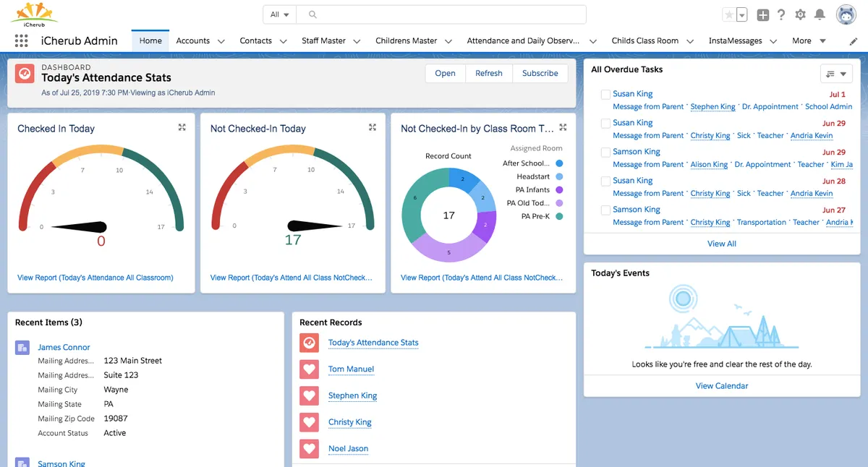
Task: Open the global actions plus icon
Action: [763, 14]
